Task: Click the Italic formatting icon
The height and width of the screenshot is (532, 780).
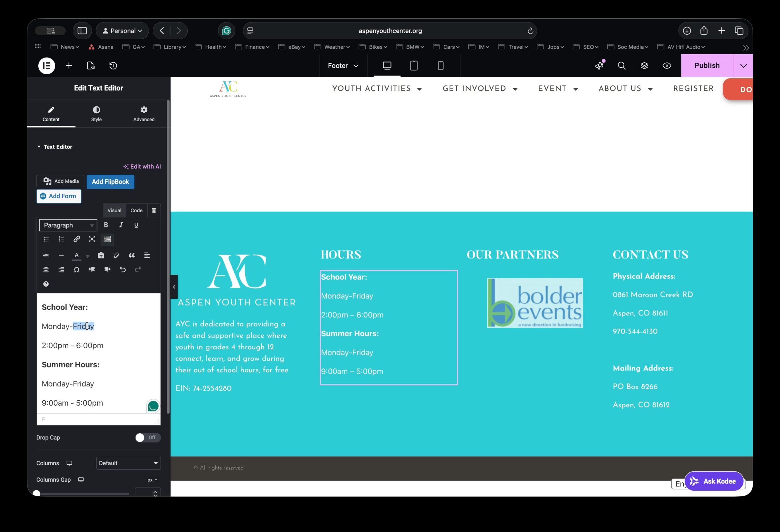Action: coord(121,225)
